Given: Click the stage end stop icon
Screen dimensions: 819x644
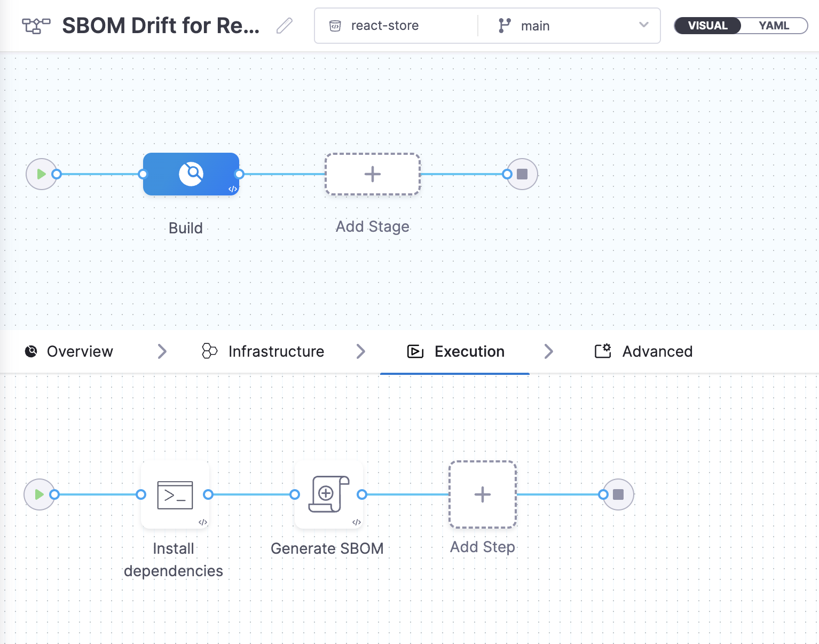Looking at the screenshot, I should point(522,174).
